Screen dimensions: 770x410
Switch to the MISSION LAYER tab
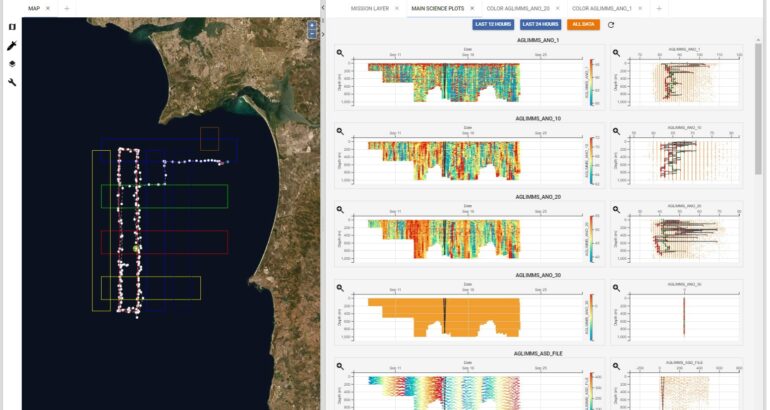click(x=367, y=8)
